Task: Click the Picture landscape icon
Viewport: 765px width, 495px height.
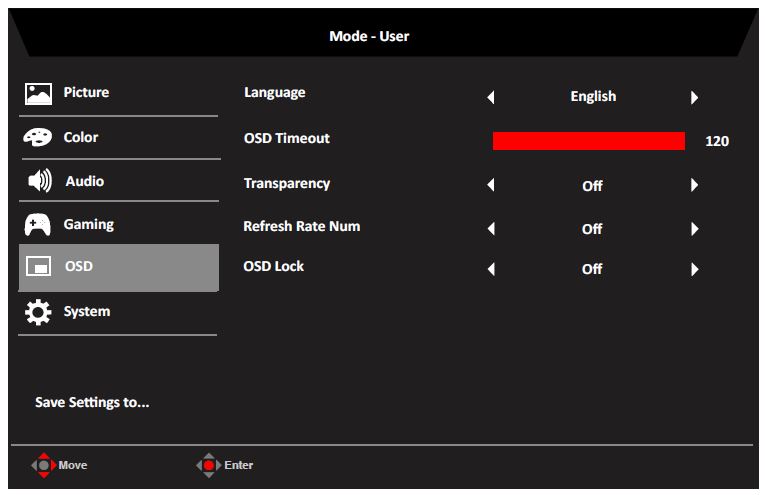Action: pos(39,94)
